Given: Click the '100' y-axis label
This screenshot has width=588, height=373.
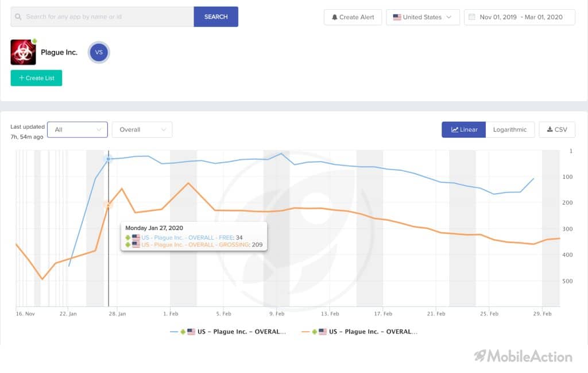Looking at the screenshot, I should click(x=567, y=177).
